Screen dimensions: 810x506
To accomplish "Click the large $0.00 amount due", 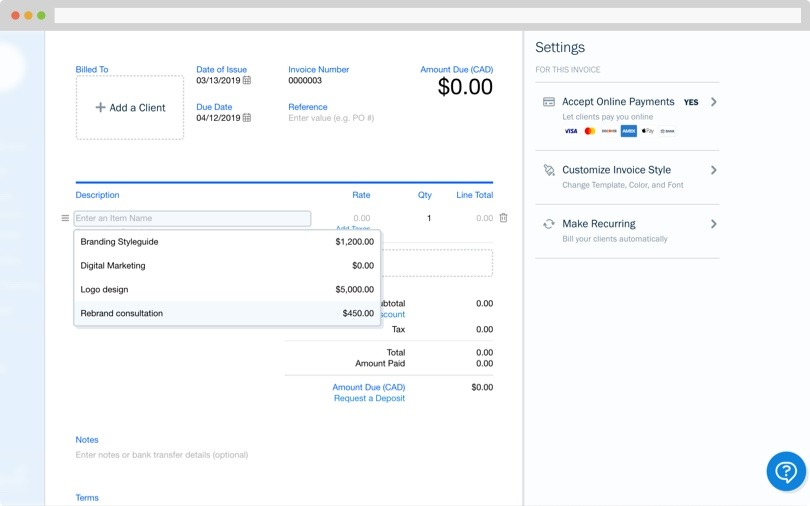I will 465,87.
